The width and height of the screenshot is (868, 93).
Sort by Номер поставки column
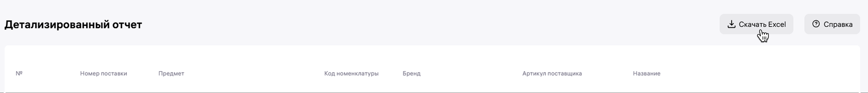[103, 73]
